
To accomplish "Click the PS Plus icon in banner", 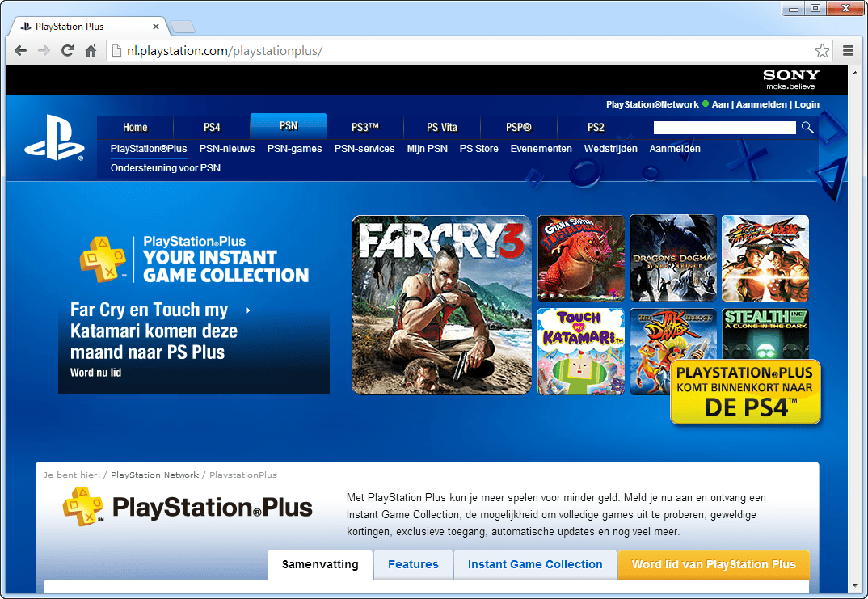I will (103, 259).
